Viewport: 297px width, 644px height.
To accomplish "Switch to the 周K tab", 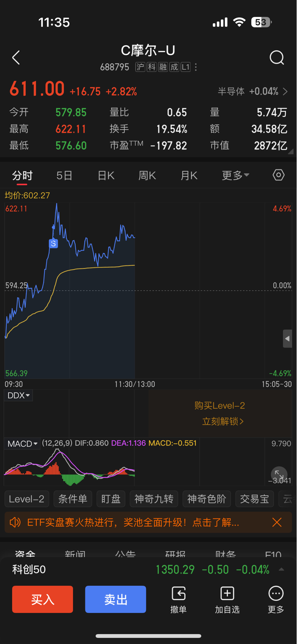I will pyautogui.click(x=147, y=176).
